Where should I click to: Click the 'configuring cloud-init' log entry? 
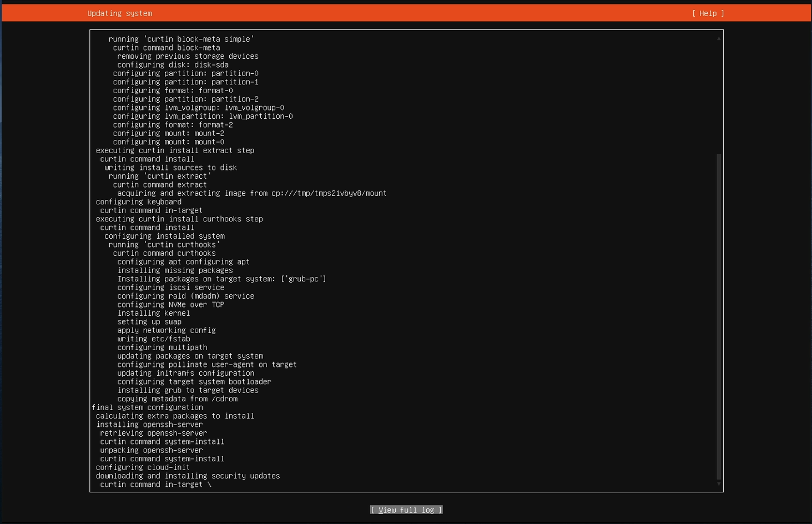[x=143, y=467]
